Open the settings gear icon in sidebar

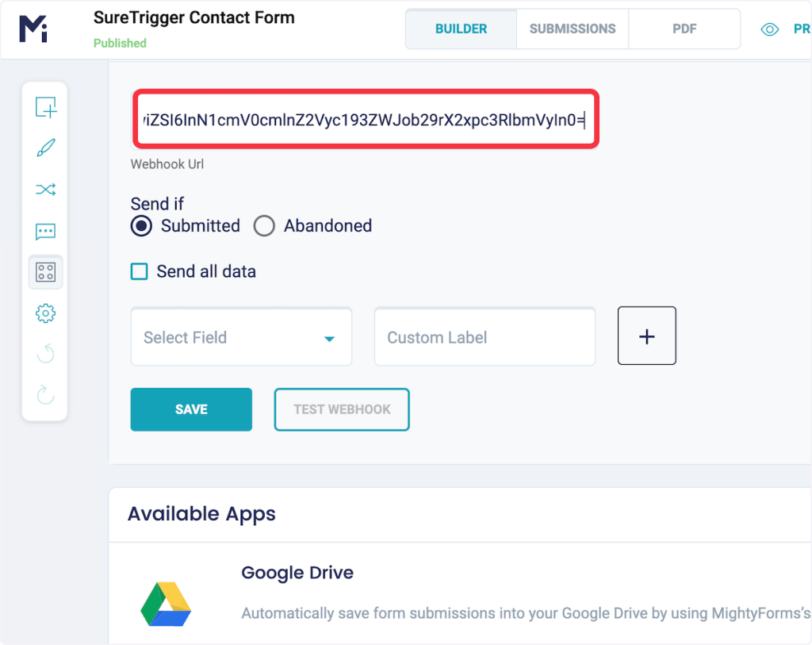(x=45, y=313)
